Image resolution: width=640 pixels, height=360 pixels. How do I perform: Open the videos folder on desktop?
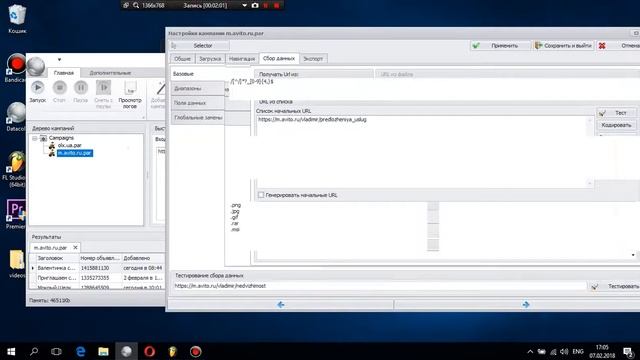[16, 264]
